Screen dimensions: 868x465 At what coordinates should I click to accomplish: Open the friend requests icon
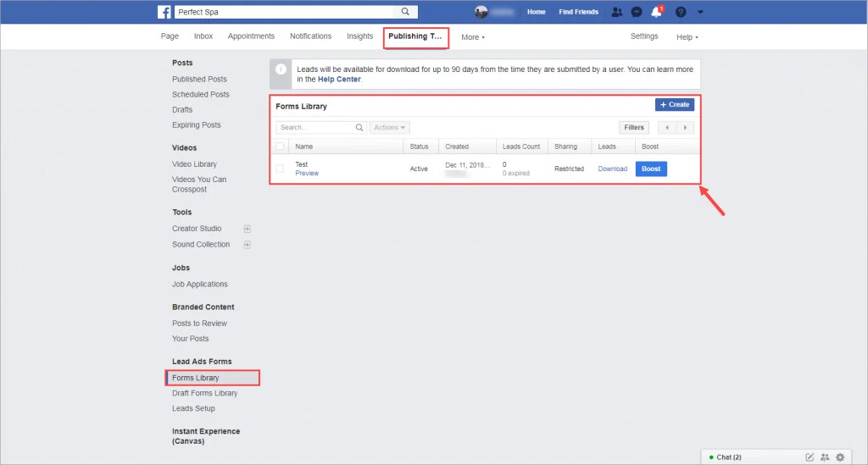pos(617,12)
